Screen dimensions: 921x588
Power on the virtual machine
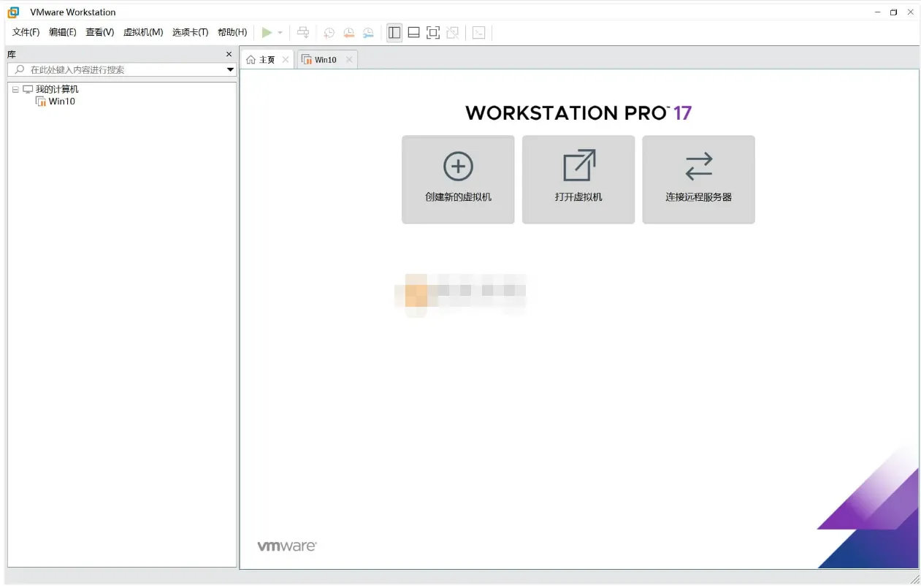click(x=267, y=32)
